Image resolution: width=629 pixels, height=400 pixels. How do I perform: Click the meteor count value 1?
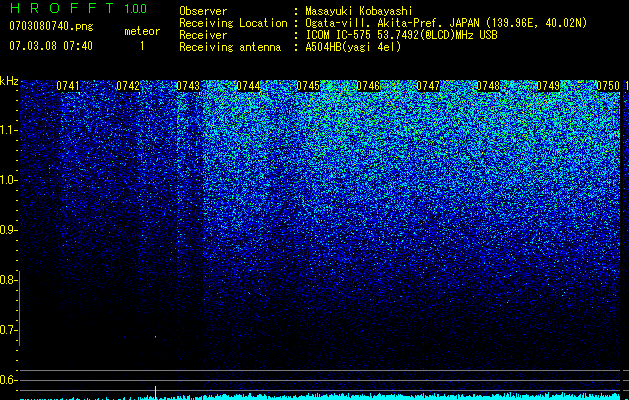pos(142,46)
